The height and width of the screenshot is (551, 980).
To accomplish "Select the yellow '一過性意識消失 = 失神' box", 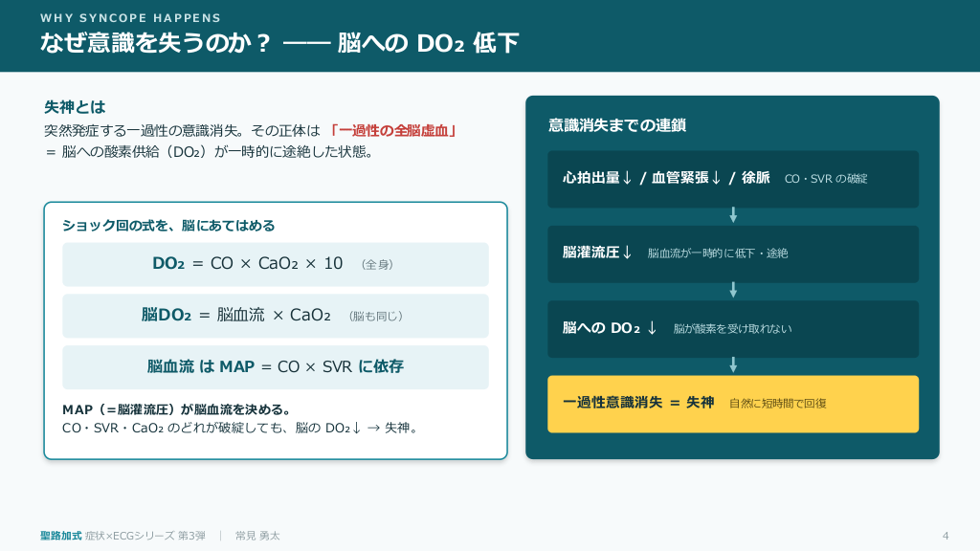I will (x=733, y=405).
